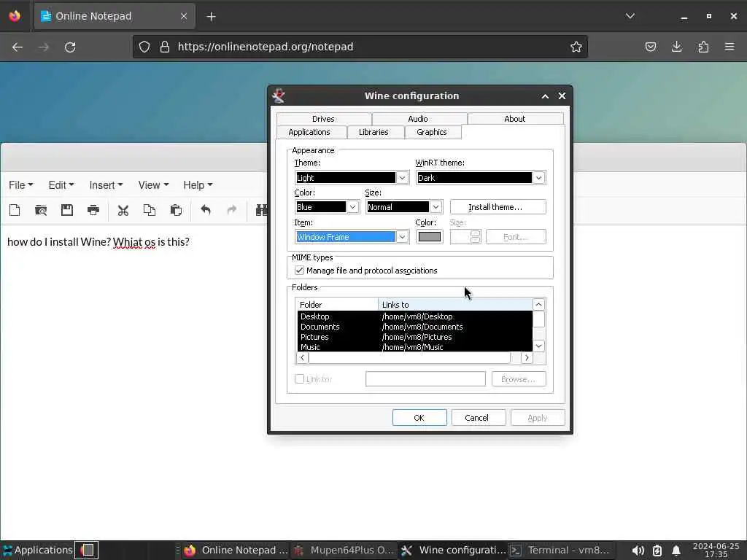
Task: Open the Firefox downloads icon
Action: coord(676,47)
